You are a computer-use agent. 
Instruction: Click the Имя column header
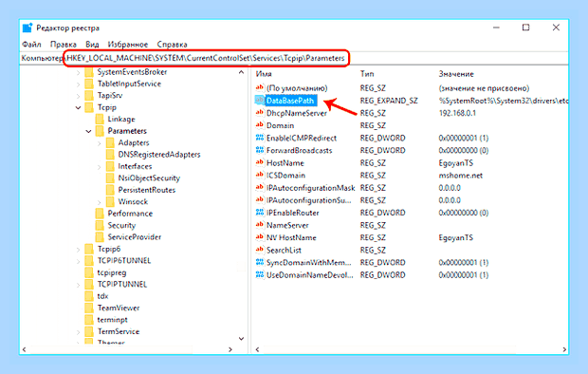264,74
